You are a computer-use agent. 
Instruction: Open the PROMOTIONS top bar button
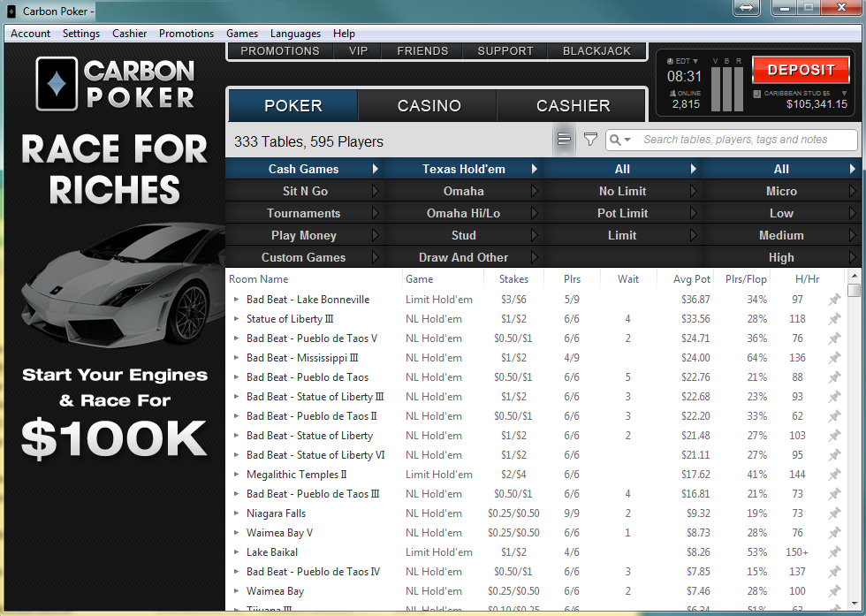[x=280, y=51]
